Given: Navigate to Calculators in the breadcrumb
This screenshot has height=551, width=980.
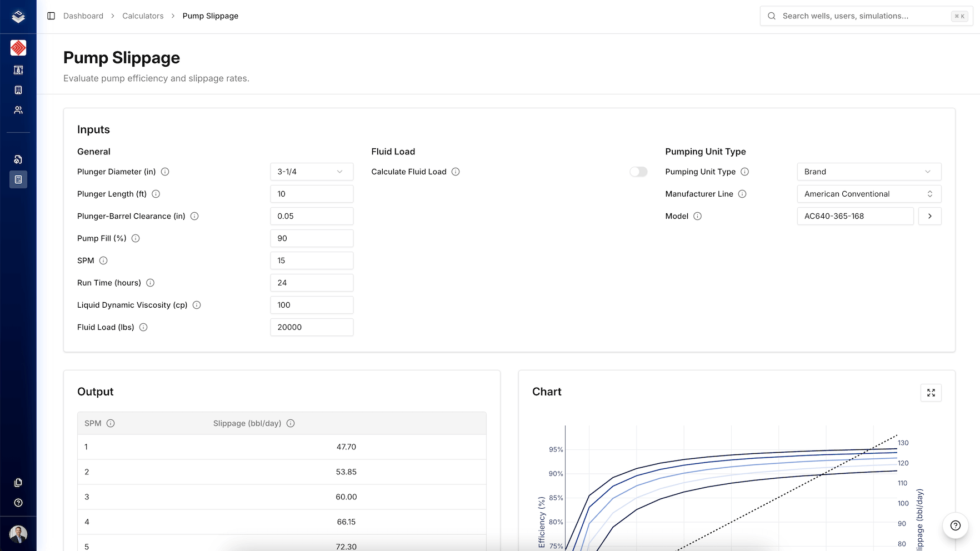Looking at the screenshot, I should (x=143, y=16).
